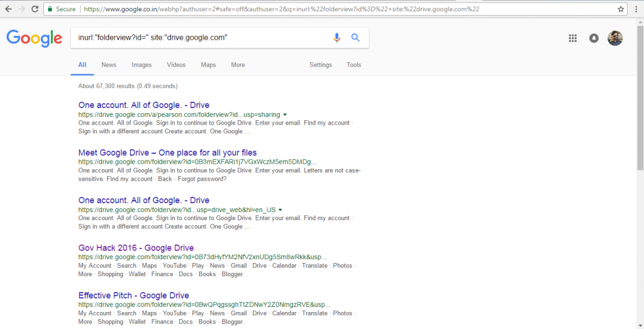Start voice search with the microphone icon
This screenshot has height=329, width=644.
337,38
